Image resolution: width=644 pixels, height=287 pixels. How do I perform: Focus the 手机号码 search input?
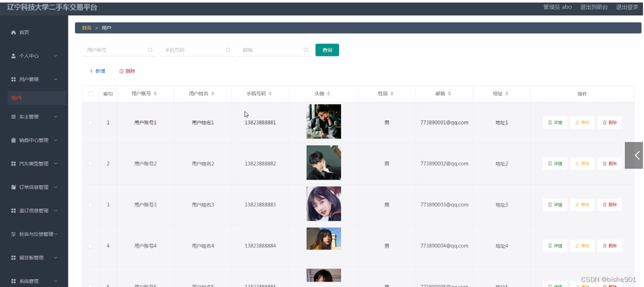(197, 50)
